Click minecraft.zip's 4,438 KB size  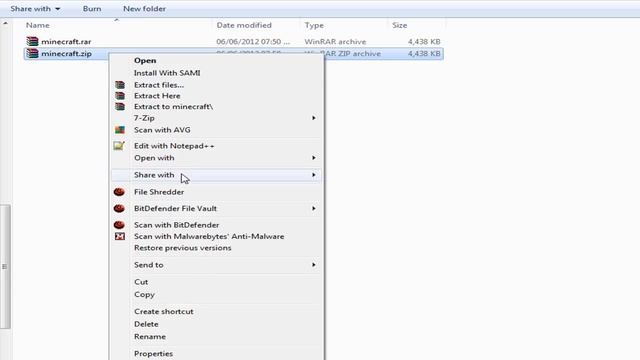[424, 54]
